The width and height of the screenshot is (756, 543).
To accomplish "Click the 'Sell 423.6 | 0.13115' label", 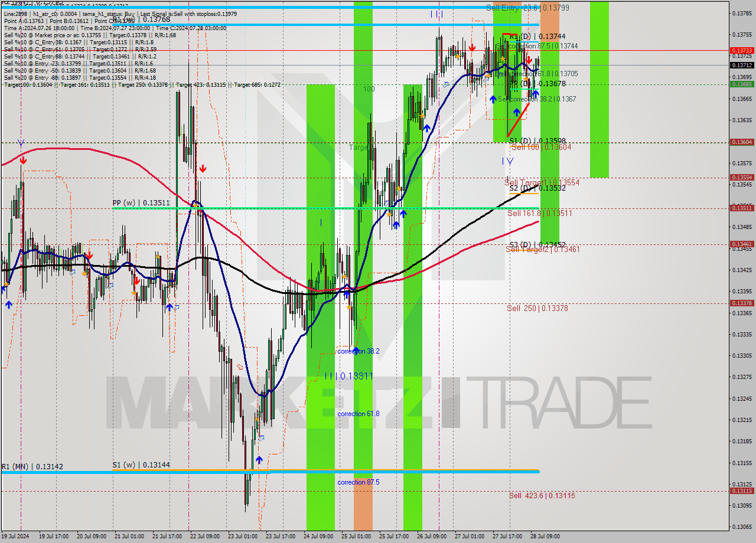I will (x=542, y=496).
